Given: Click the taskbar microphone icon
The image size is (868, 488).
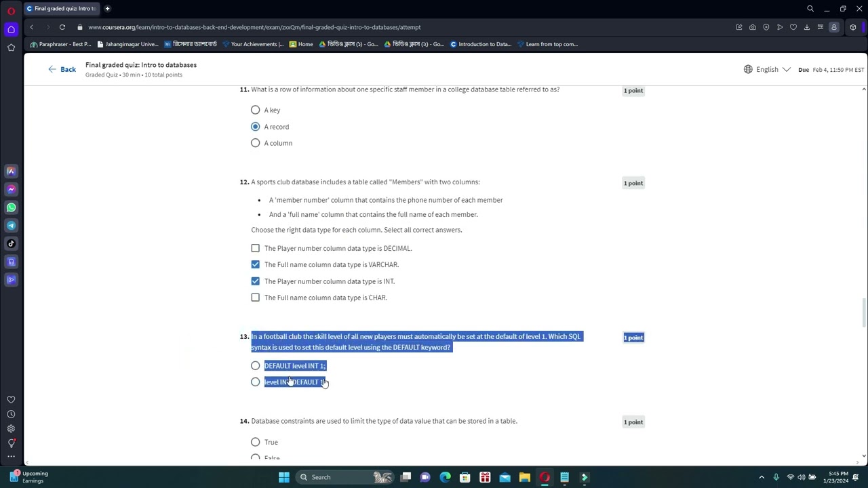Looking at the screenshot, I should point(776,477).
